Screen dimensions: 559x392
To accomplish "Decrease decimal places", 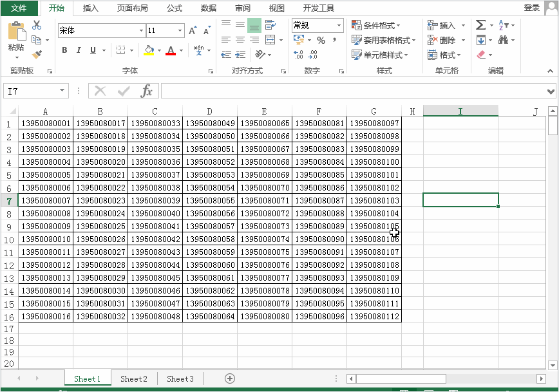I will pyautogui.click(x=312, y=55).
